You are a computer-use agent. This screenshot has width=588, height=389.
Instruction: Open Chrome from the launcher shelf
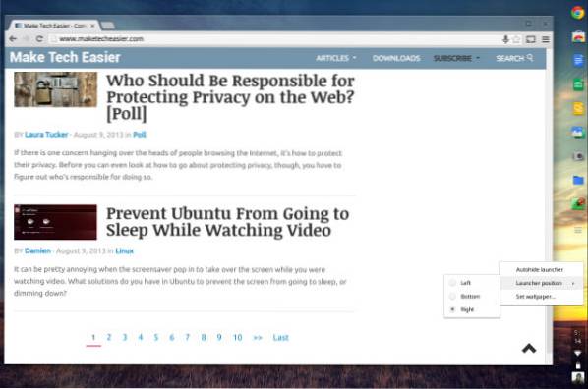click(578, 13)
